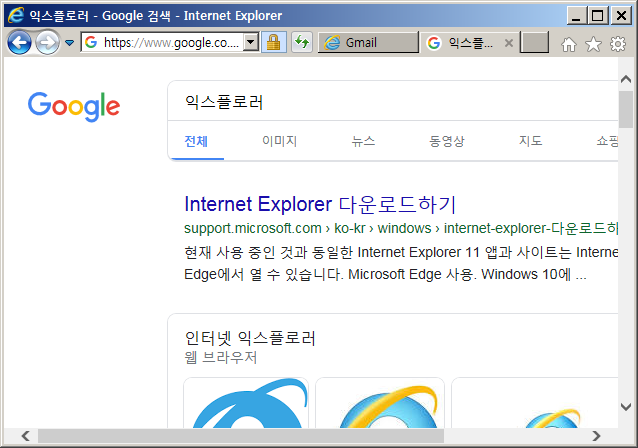
Task: Open Favorites with the star icon
Action: pos(593,44)
